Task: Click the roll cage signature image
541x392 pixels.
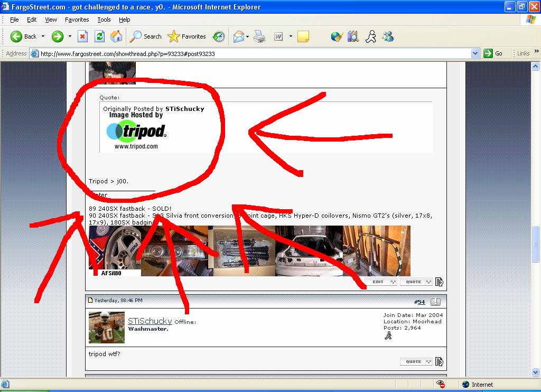Action: (377, 251)
